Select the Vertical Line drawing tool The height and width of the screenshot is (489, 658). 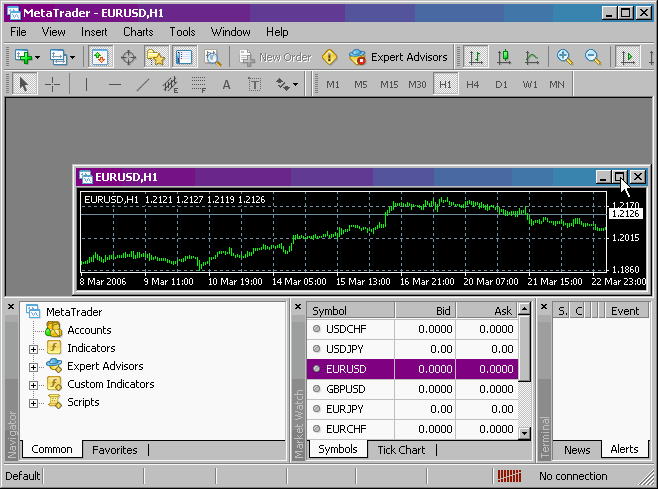tap(86, 84)
